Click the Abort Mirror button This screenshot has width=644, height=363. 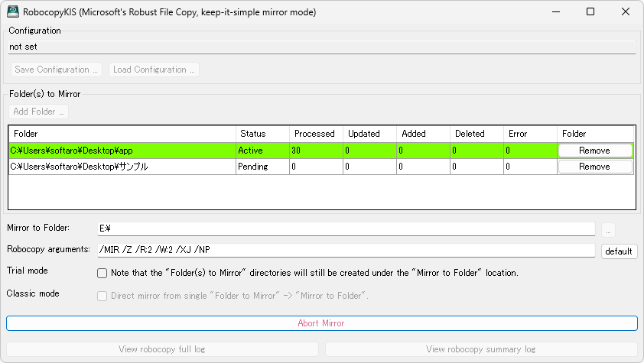[x=321, y=323]
